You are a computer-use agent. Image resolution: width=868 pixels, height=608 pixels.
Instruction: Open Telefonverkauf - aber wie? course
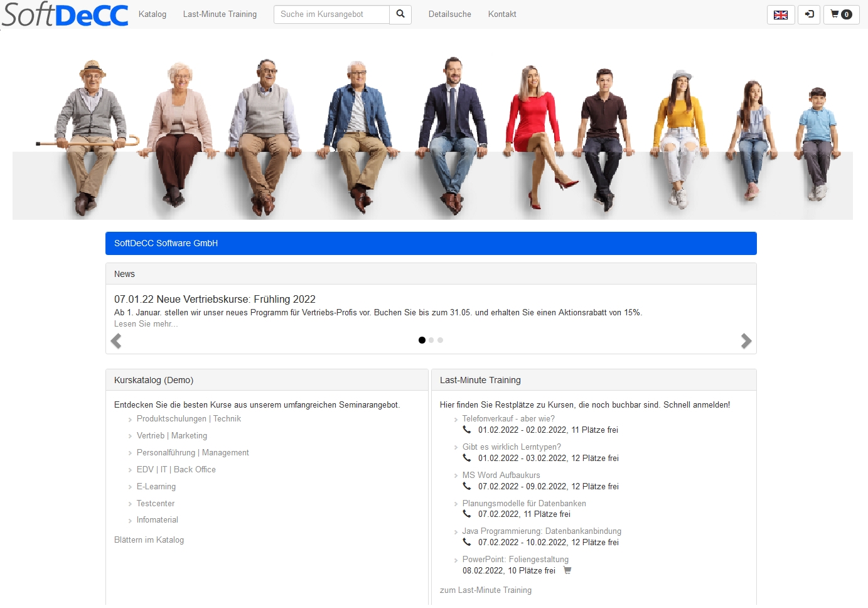tap(508, 419)
